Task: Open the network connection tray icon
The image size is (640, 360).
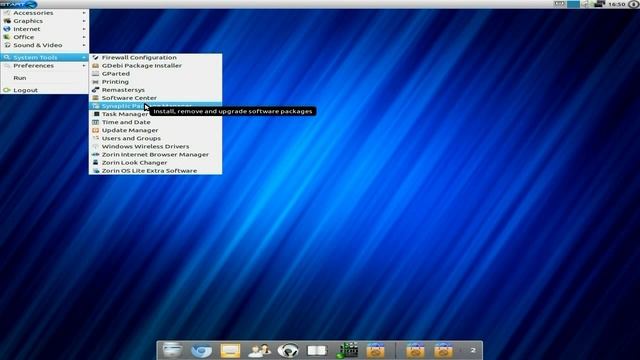Action: (x=599, y=4)
